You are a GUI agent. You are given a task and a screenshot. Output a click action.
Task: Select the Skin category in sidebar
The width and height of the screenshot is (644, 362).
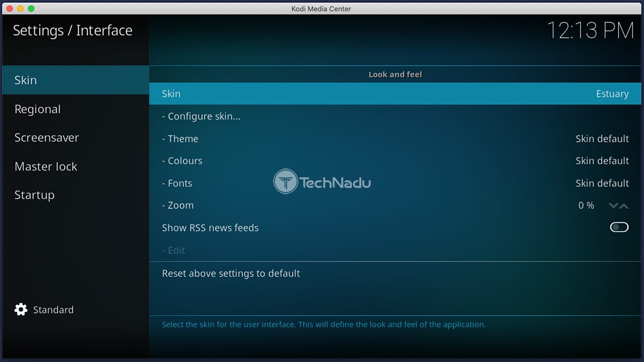tap(76, 80)
